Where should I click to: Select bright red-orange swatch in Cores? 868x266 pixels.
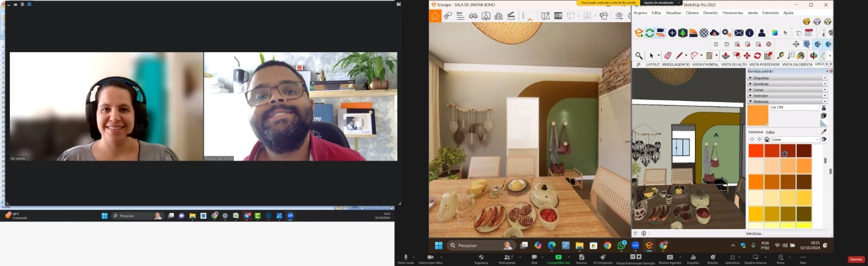(x=756, y=151)
